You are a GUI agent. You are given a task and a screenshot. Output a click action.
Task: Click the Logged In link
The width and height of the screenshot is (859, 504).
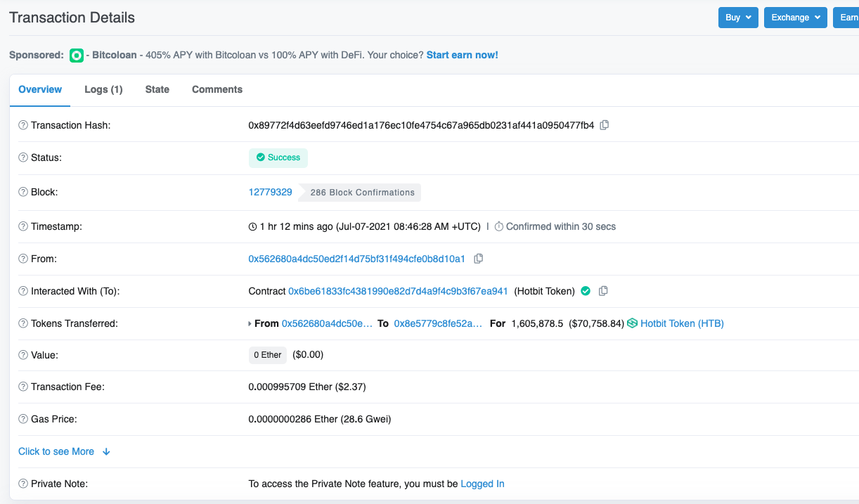482,484
